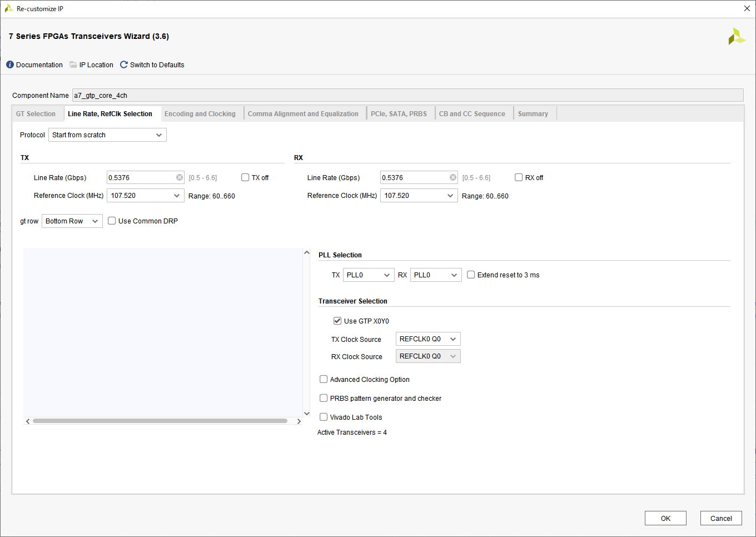Image resolution: width=756 pixels, height=537 pixels.
Task: Click the PLL Selection heading
Action: [x=340, y=255]
